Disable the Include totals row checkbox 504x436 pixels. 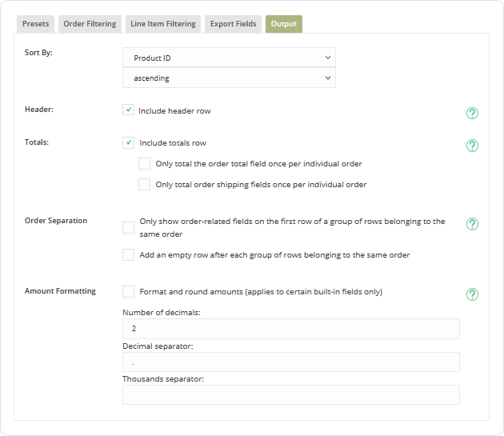coord(128,142)
